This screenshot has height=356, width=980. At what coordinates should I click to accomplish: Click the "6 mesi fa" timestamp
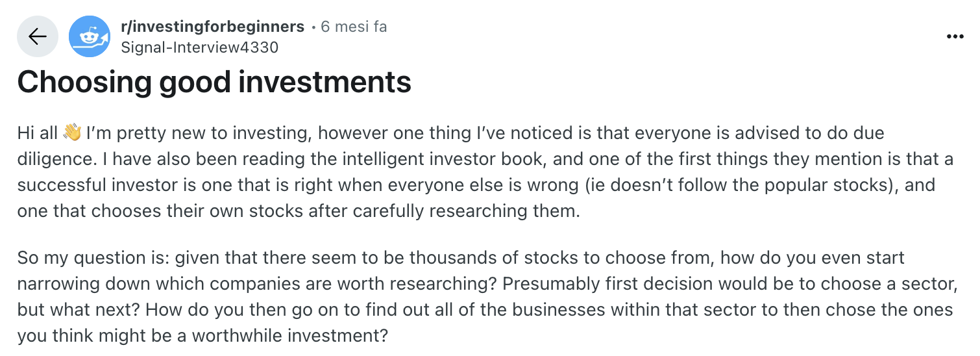click(354, 27)
